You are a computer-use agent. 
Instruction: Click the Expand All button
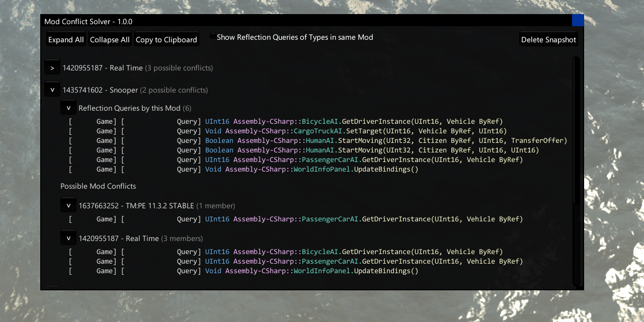[x=65, y=39]
